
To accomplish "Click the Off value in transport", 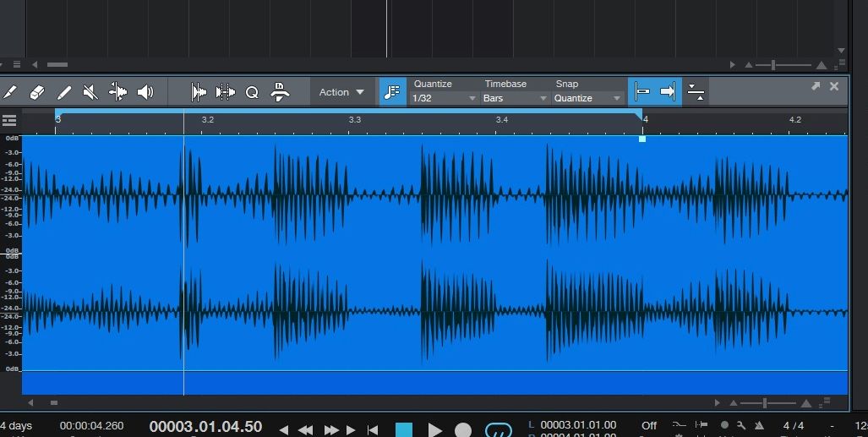I will (x=649, y=425).
